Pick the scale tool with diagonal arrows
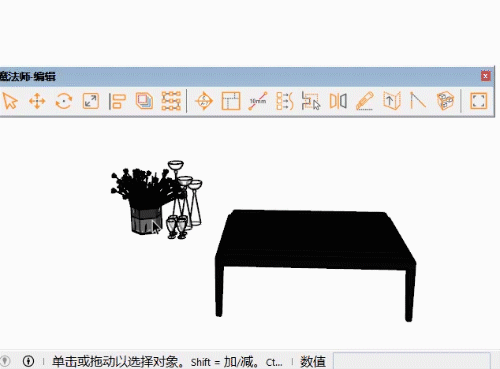Viewport: 500px width, 369px height. click(x=91, y=101)
